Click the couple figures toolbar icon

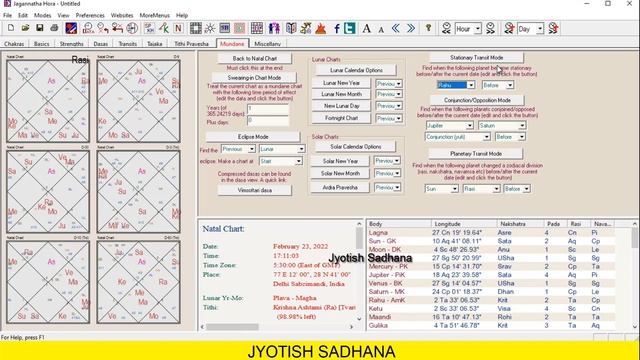point(274,28)
